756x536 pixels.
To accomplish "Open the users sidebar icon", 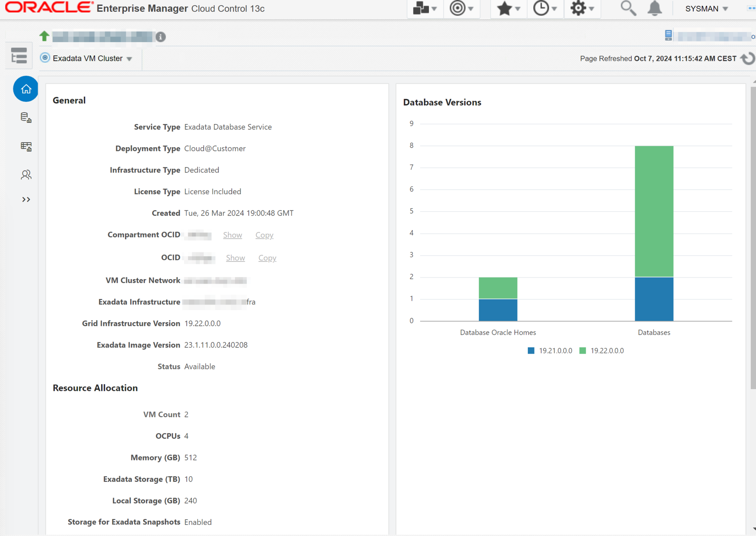I will tap(26, 174).
